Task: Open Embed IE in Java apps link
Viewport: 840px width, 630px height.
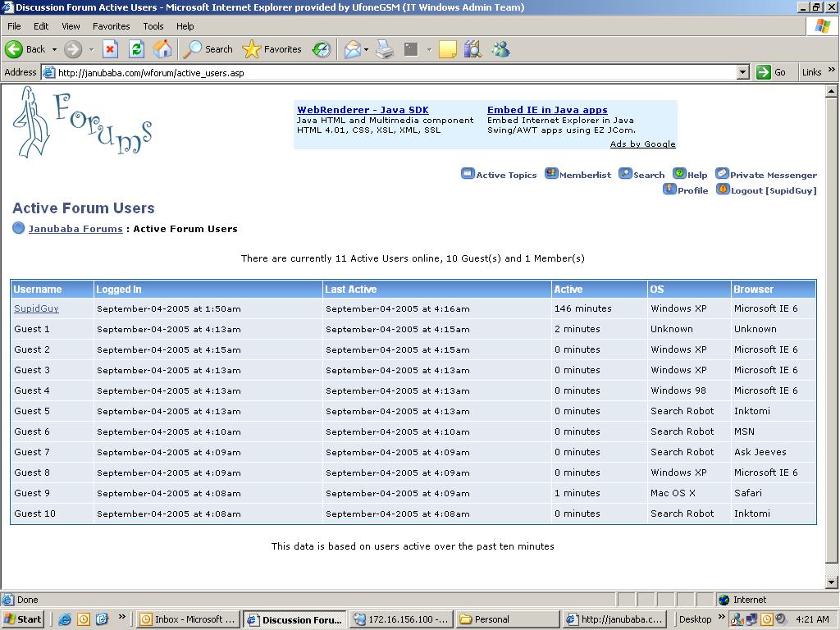Action: point(547,110)
